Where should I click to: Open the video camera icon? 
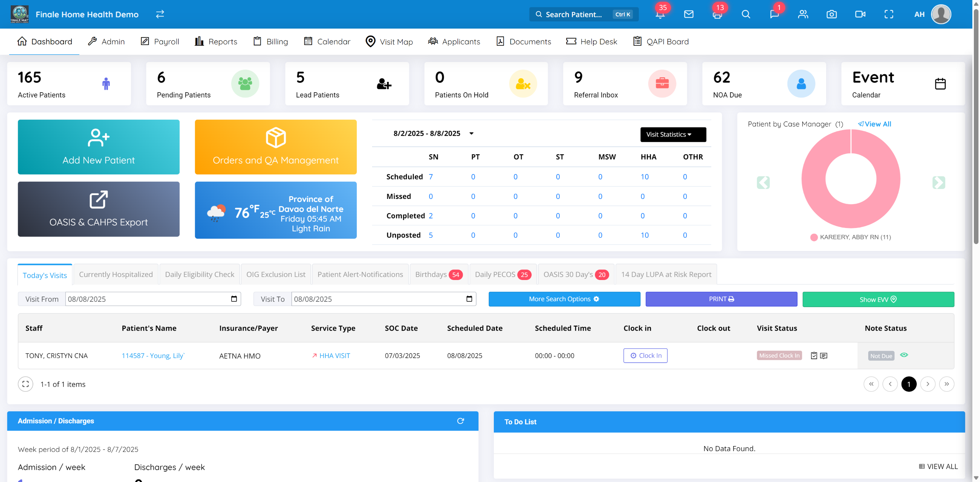(860, 15)
